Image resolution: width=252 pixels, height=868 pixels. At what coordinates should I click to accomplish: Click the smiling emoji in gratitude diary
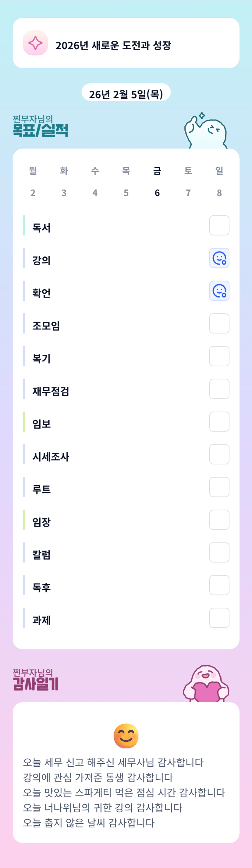coord(126,736)
